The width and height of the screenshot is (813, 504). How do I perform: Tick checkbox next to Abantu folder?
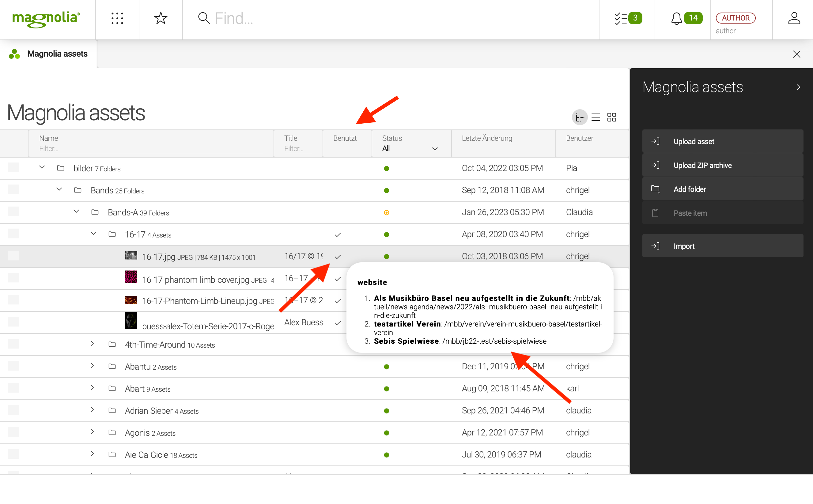[x=14, y=366]
